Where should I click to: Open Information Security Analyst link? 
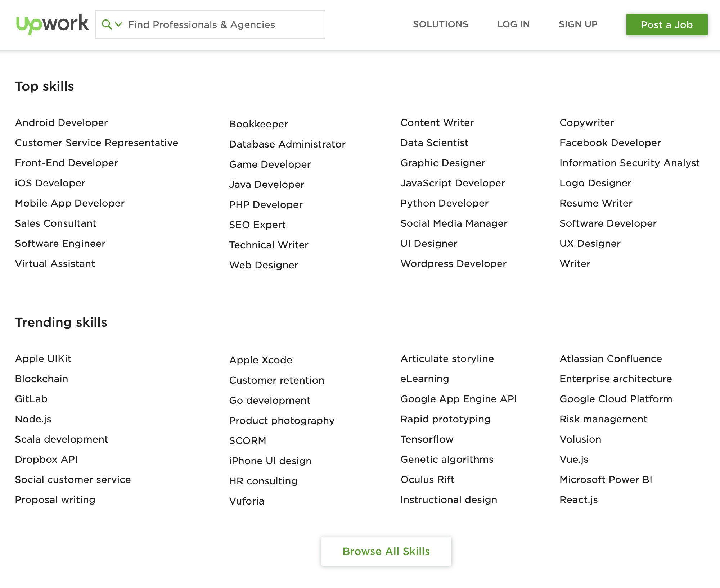point(630,163)
